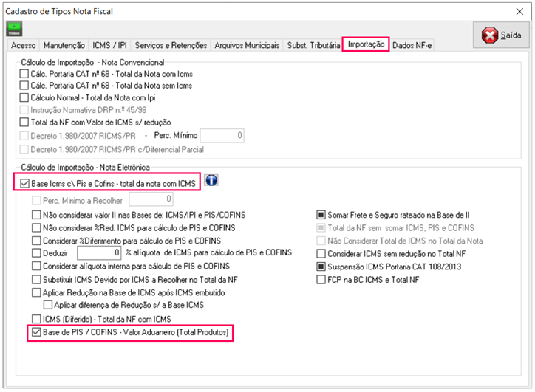Screen dimensions: 535x392
Task: Uncheck Base de PIS / COFINS Valor Aduaneiro
Action: [36, 334]
